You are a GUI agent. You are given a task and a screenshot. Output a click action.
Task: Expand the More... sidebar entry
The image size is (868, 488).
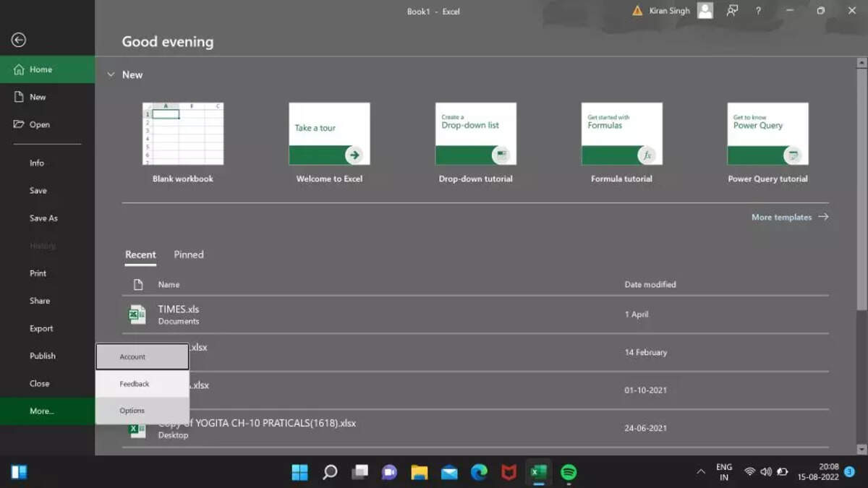47,411
